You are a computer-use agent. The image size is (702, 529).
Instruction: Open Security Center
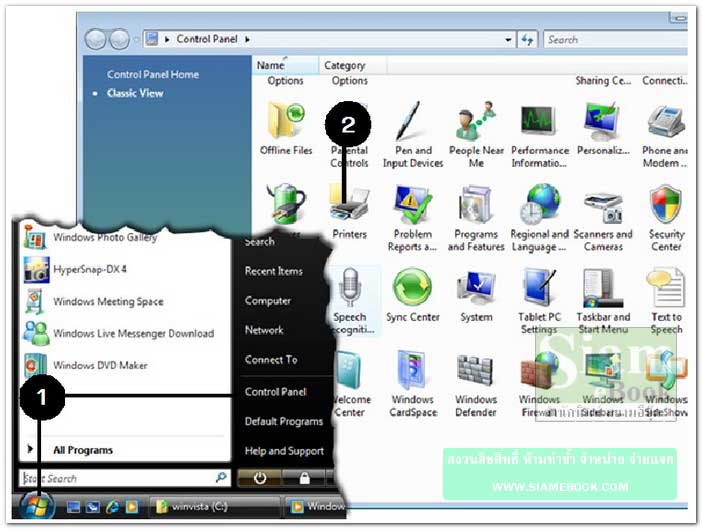pos(666,219)
